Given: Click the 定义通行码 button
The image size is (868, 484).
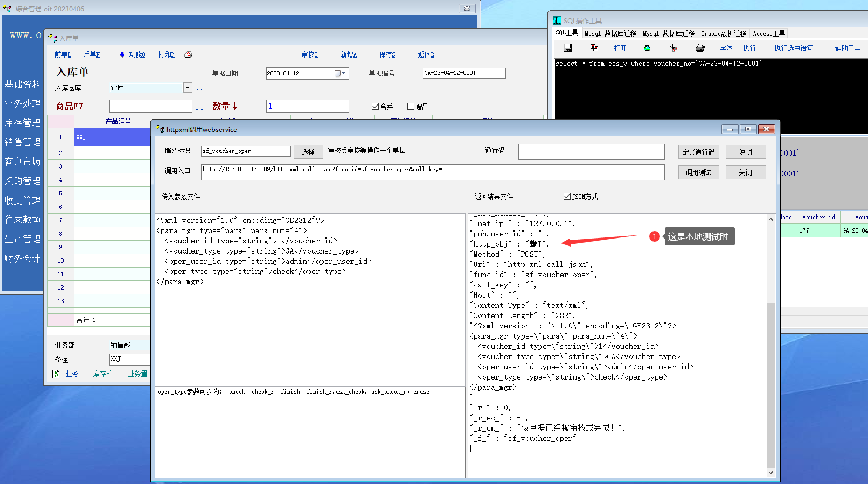Looking at the screenshot, I should [698, 152].
